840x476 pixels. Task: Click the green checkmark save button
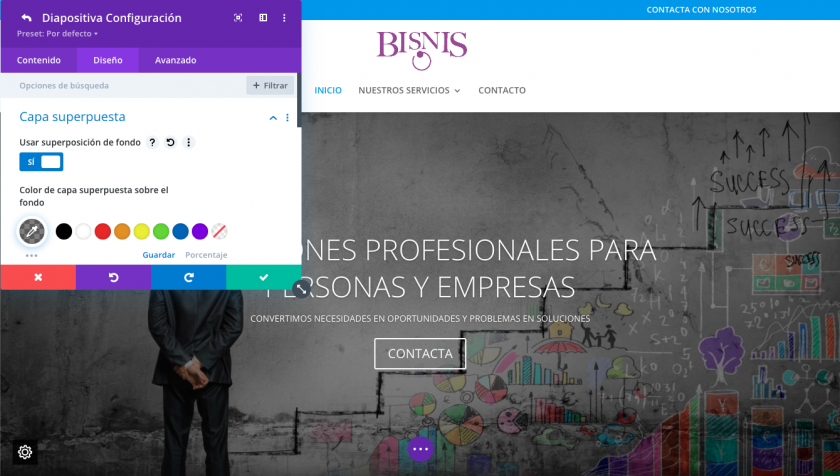coord(264,277)
